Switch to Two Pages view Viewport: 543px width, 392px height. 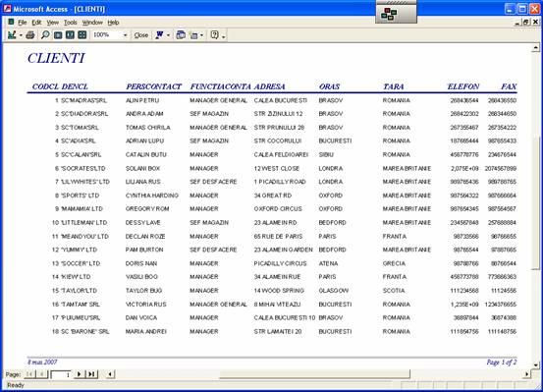[x=70, y=35]
